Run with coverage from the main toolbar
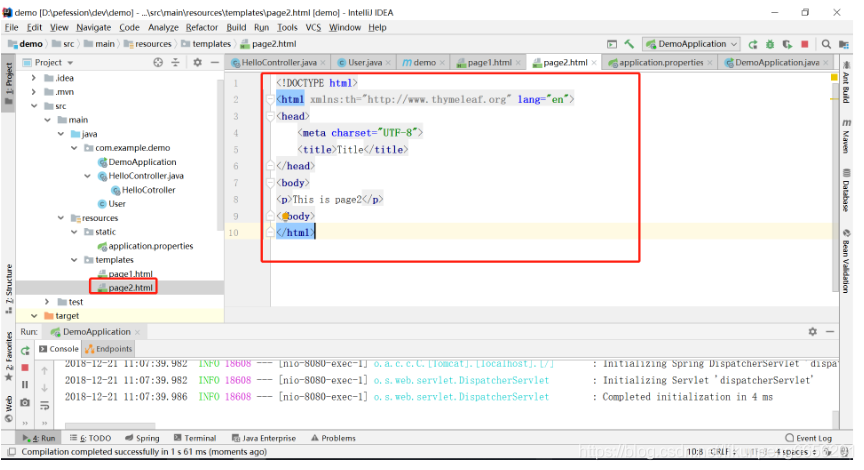 point(787,44)
